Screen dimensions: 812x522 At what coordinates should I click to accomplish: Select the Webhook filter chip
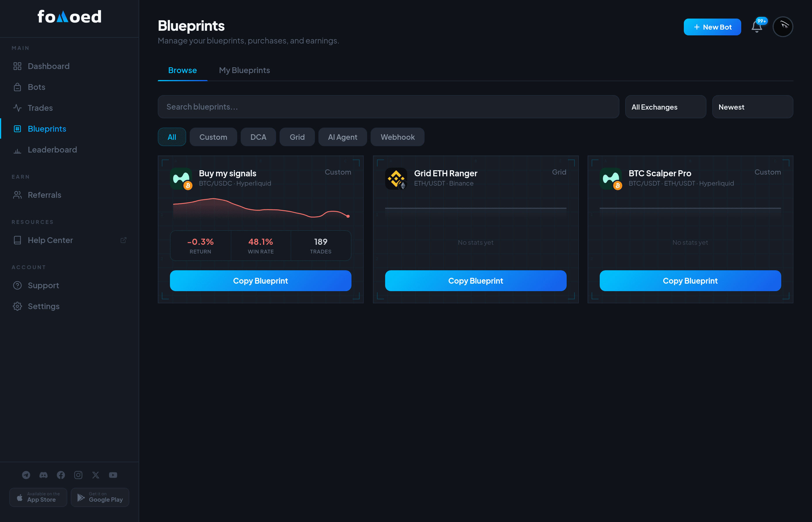click(398, 137)
